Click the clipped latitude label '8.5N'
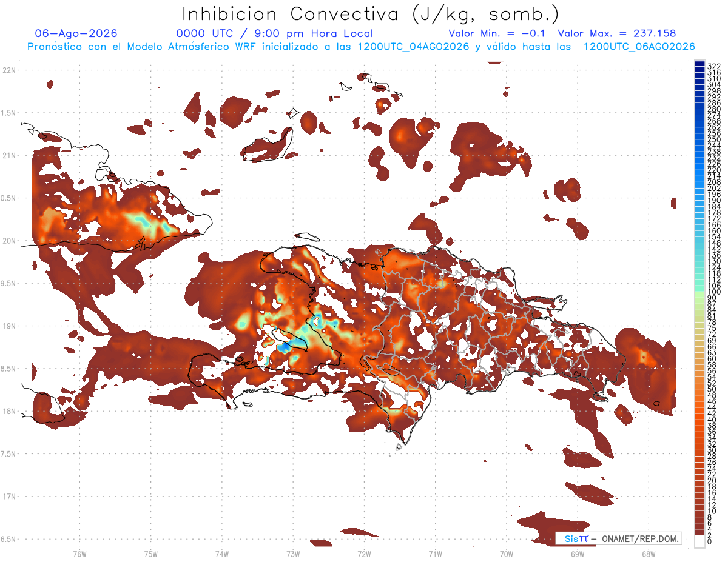 (8, 369)
